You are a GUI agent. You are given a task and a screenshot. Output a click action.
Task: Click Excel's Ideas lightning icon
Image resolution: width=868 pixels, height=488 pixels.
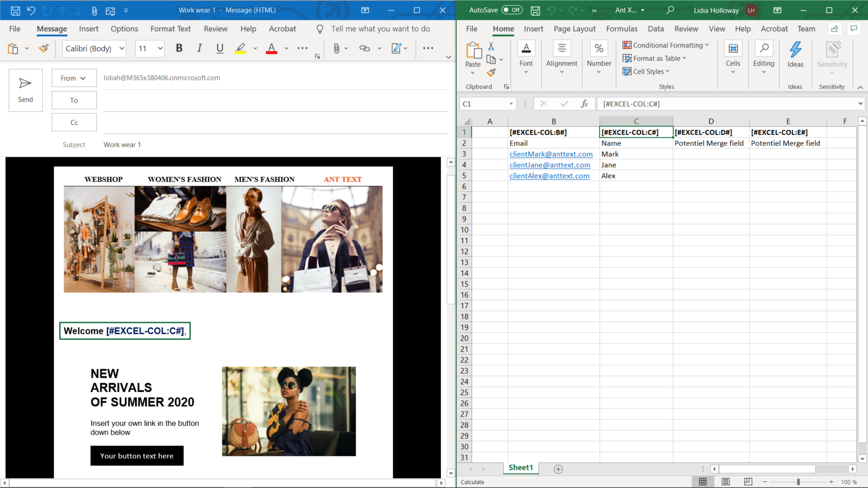click(x=795, y=50)
